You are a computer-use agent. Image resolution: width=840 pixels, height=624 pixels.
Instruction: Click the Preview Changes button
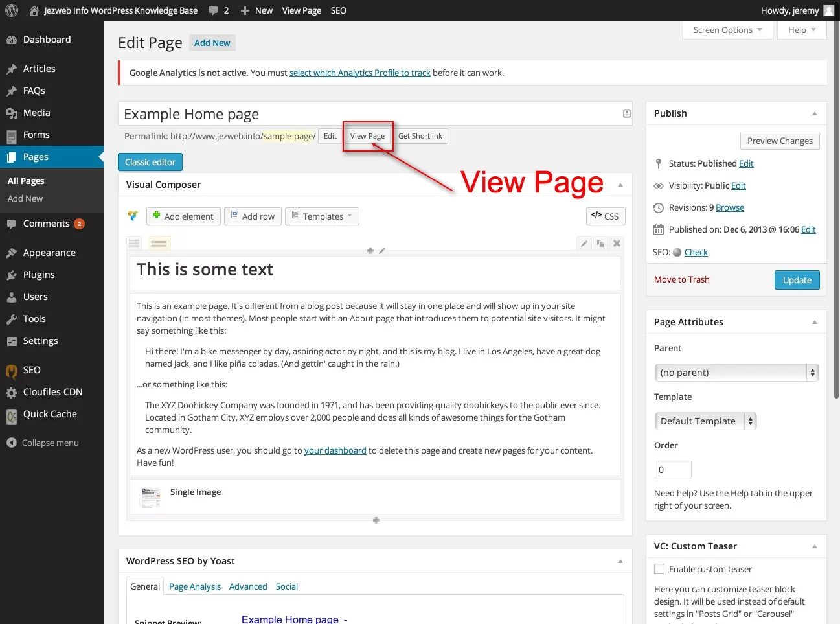click(779, 141)
